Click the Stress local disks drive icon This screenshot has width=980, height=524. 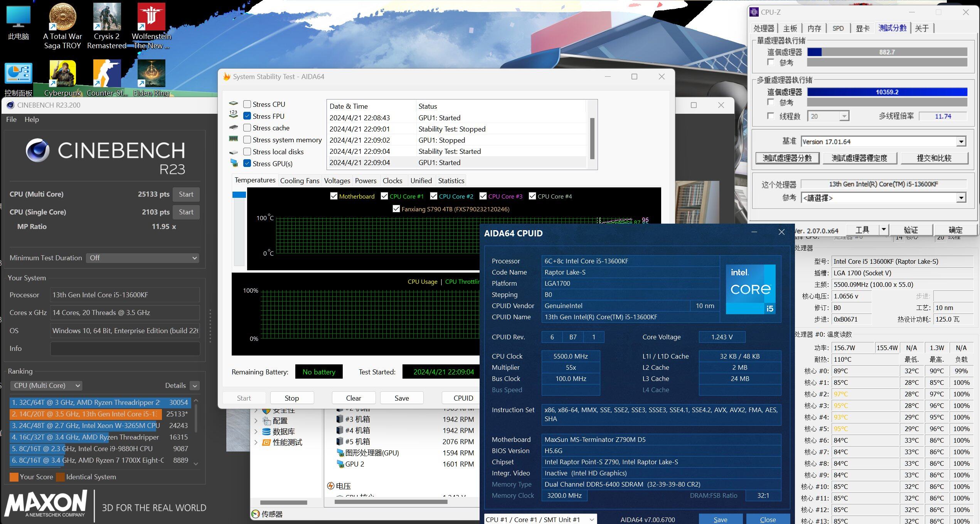[x=234, y=152]
